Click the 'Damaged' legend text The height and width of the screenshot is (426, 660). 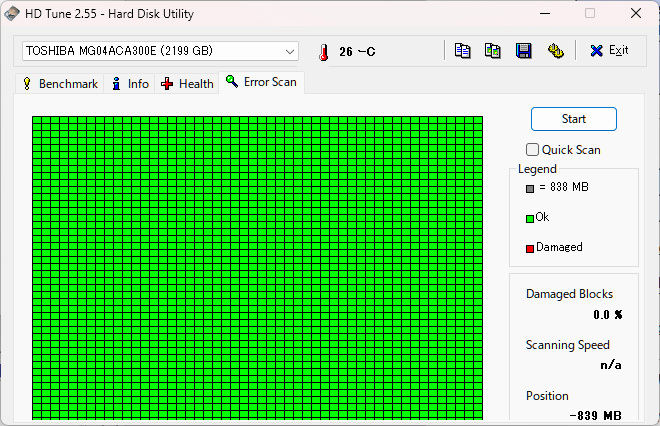tap(559, 247)
